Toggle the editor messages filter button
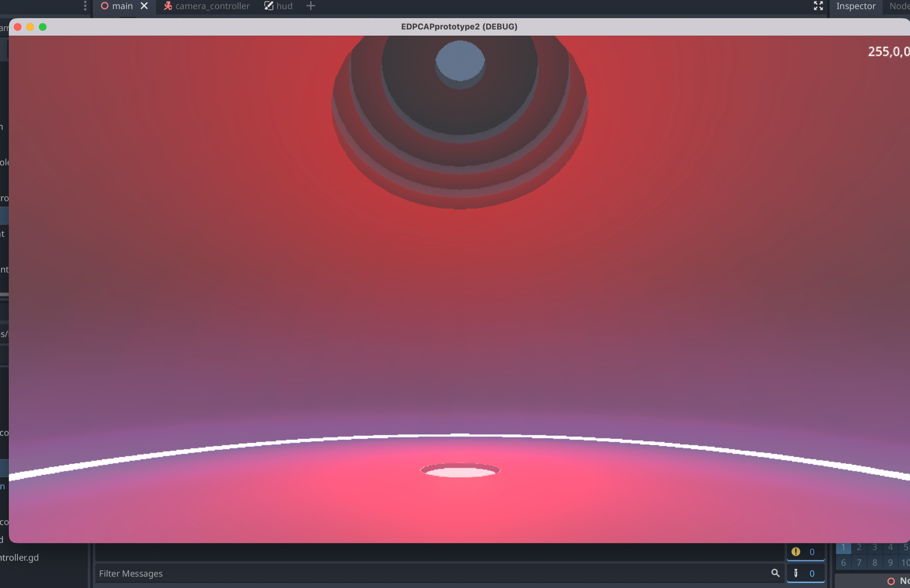This screenshot has height=588, width=910. [805, 573]
